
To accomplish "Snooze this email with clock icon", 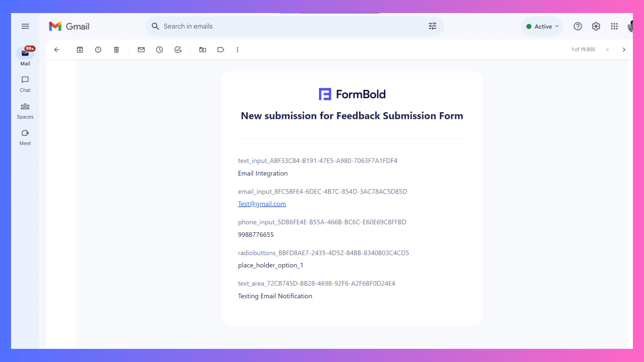I will [x=159, y=50].
